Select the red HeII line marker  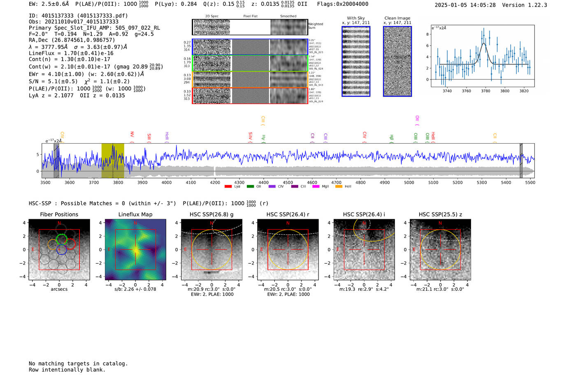pyautogui.click(x=433, y=137)
